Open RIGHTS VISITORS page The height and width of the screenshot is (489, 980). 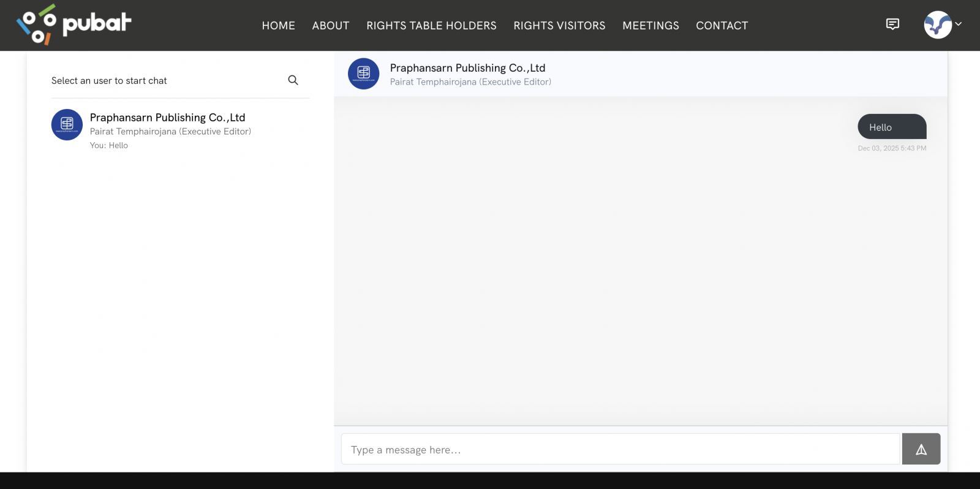pyautogui.click(x=560, y=26)
